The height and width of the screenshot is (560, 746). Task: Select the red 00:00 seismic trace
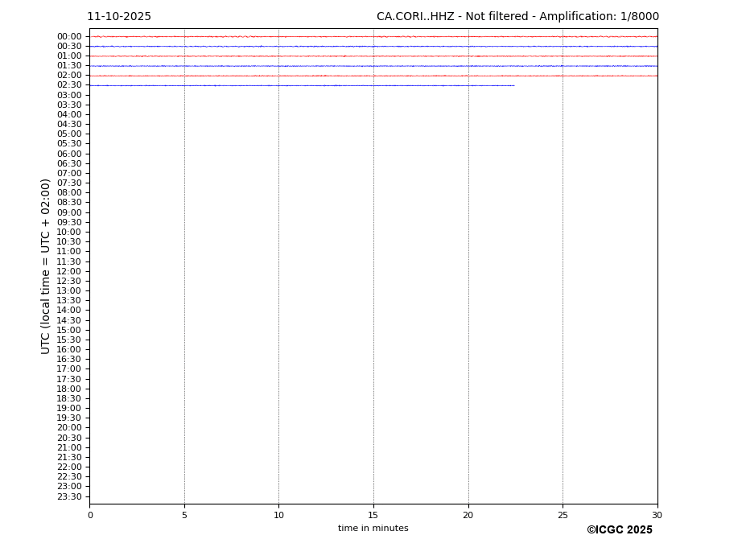pos(373,36)
